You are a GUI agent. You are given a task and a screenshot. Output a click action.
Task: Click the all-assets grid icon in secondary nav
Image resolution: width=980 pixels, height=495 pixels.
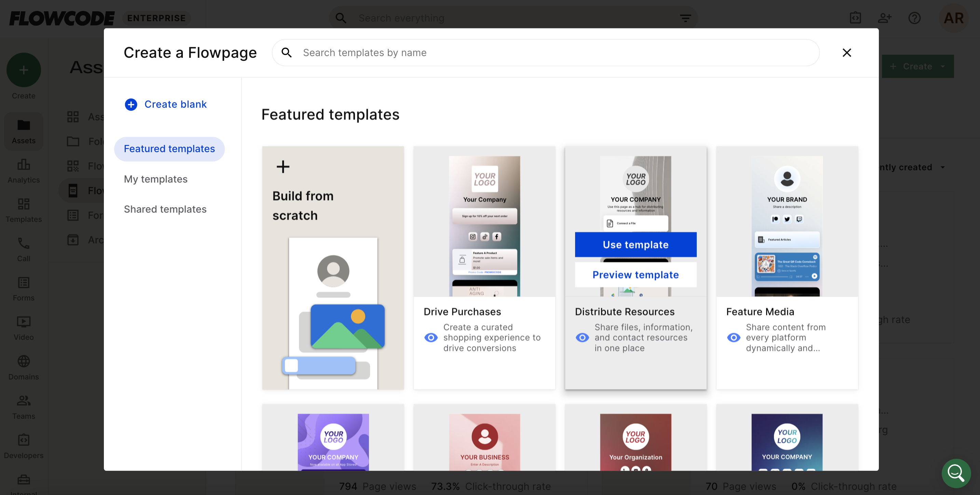(73, 117)
